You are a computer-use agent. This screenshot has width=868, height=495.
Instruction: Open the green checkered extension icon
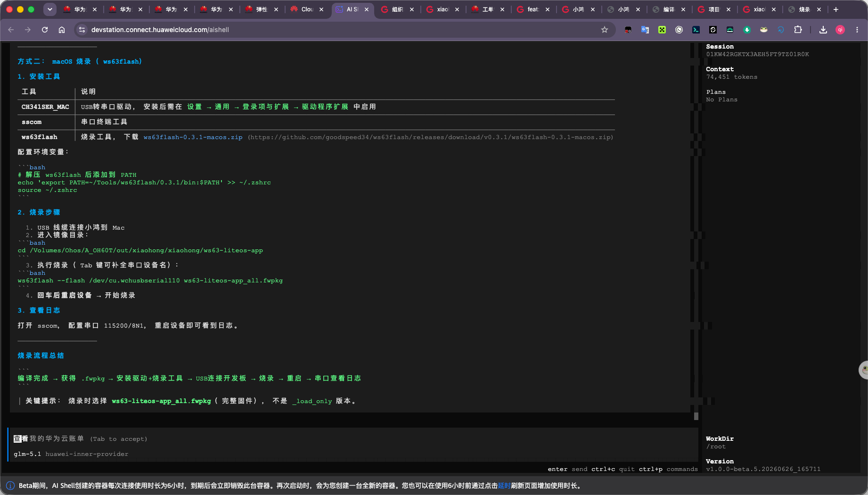662,30
